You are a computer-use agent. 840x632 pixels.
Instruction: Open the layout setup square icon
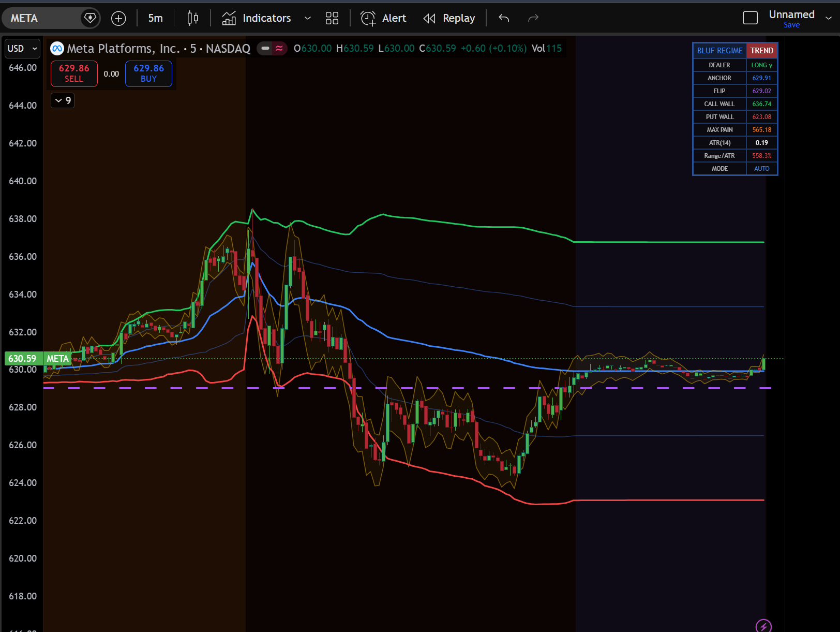[750, 18]
